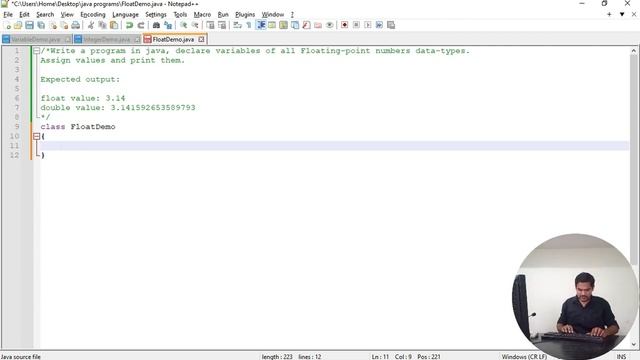Toggle Show All Characters pilcrow icon
Image resolution: width=640 pixels, height=360 pixels.
pyautogui.click(x=249, y=25)
